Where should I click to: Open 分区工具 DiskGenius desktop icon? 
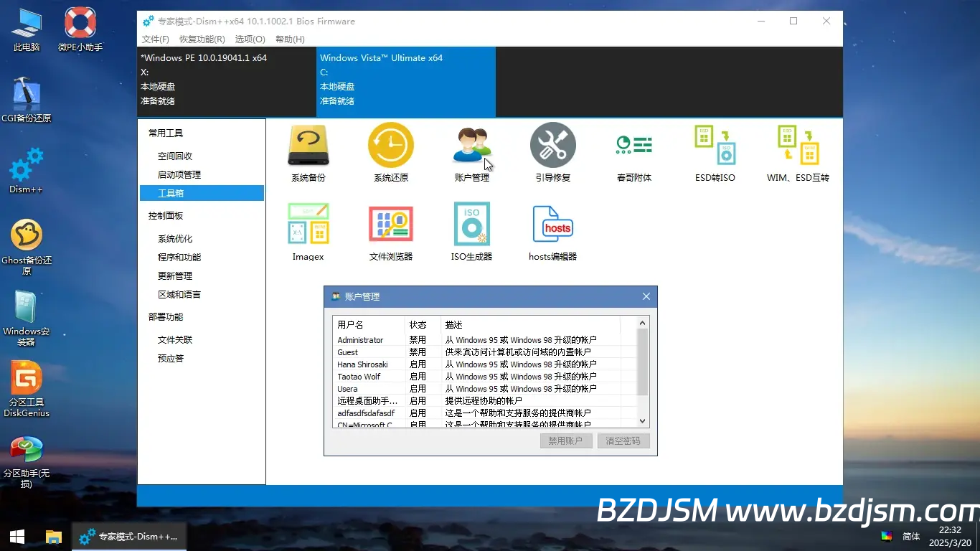point(27,390)
